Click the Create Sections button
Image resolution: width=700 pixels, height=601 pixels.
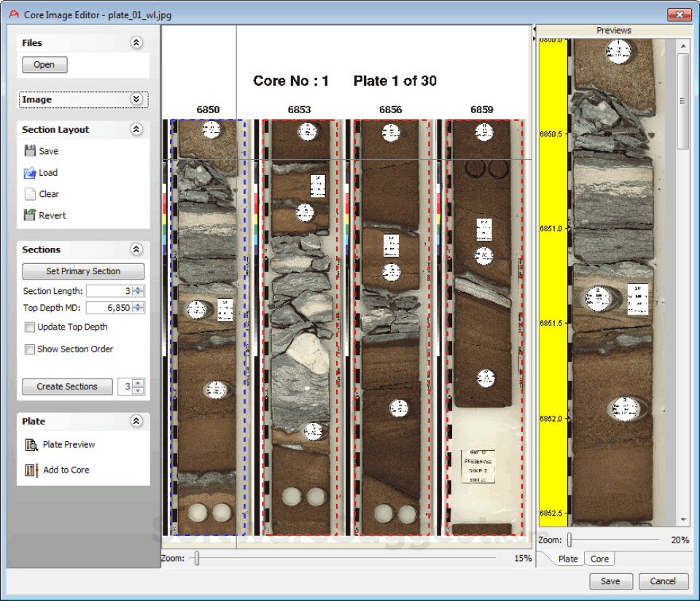[67, 387]
